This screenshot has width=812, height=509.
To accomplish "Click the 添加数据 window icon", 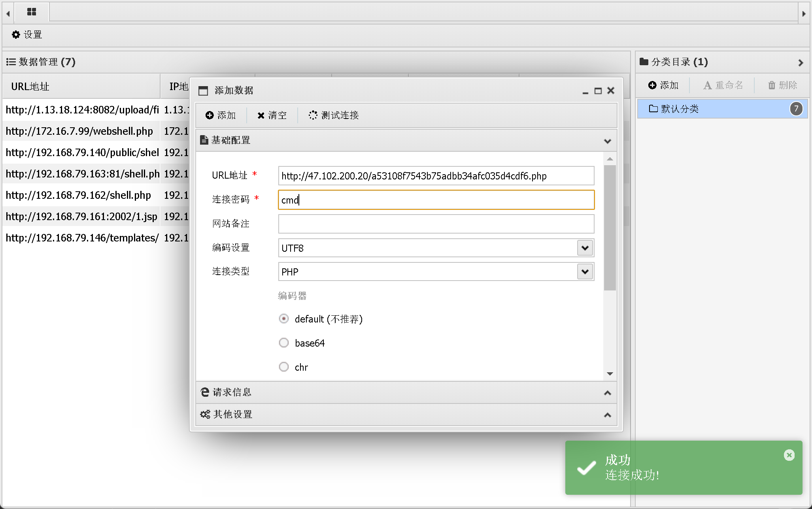I will 203,91.
